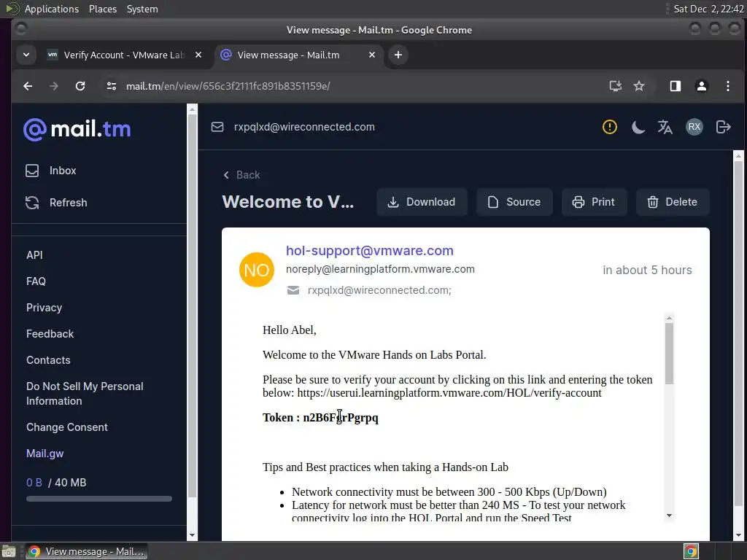View site information icon in address bar

(x=112, y=86)
